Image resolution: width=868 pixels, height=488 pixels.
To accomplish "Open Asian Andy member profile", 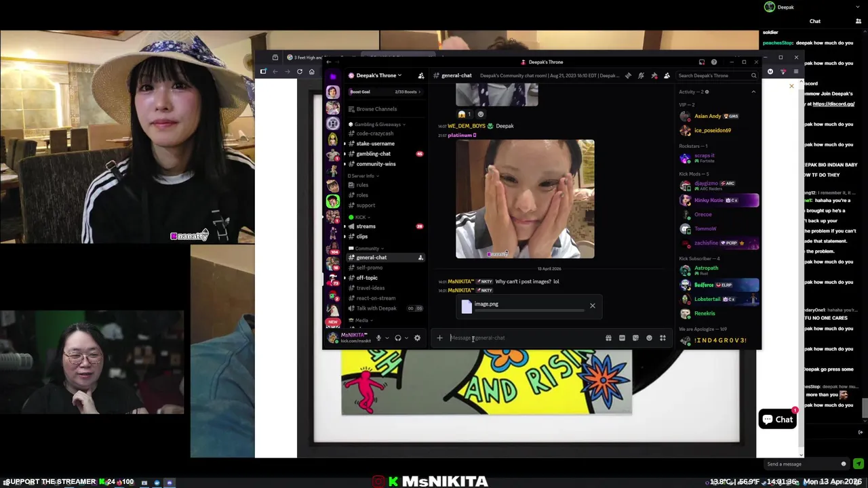I will pos(718,117).
